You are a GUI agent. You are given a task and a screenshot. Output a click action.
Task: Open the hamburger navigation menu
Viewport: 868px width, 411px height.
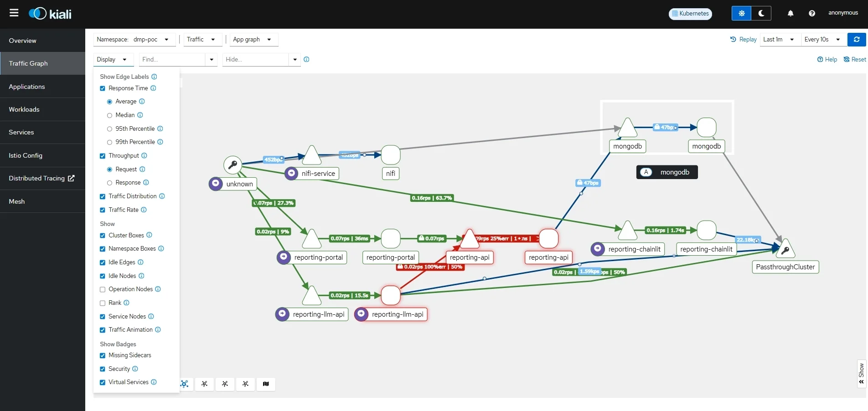click(x=14, y=13)
